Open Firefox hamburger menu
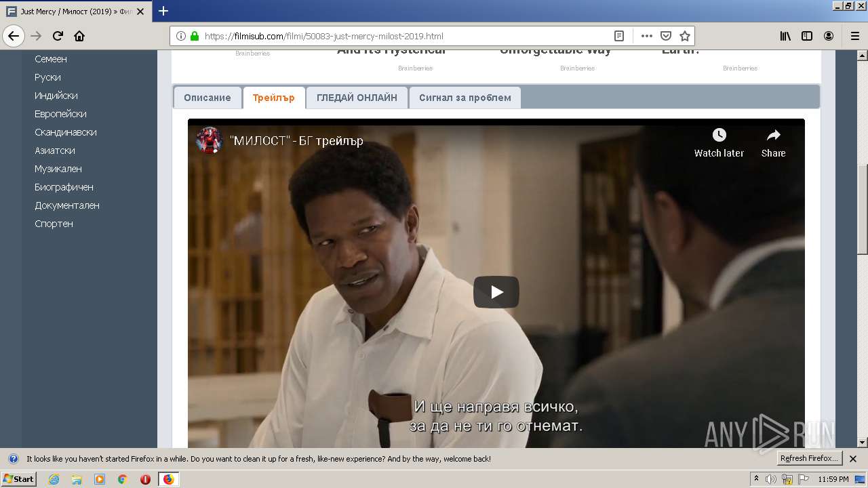The image size is (868, 488). 855,36
